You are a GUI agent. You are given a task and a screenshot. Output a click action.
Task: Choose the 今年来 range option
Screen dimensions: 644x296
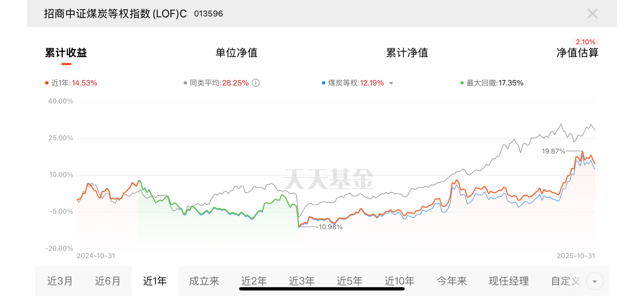452,281
